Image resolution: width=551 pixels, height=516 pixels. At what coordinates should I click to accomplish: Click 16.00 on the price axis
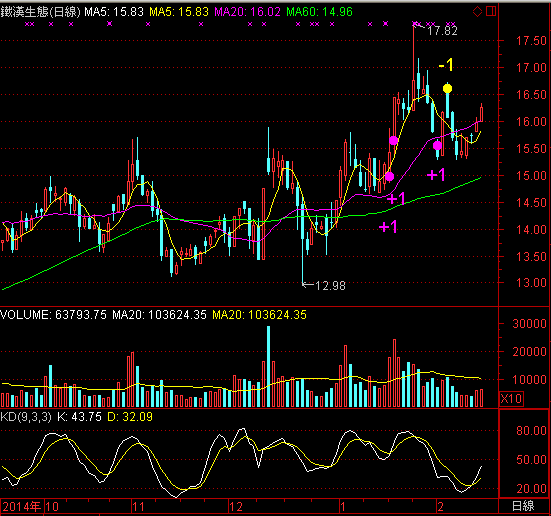[531, 122]
